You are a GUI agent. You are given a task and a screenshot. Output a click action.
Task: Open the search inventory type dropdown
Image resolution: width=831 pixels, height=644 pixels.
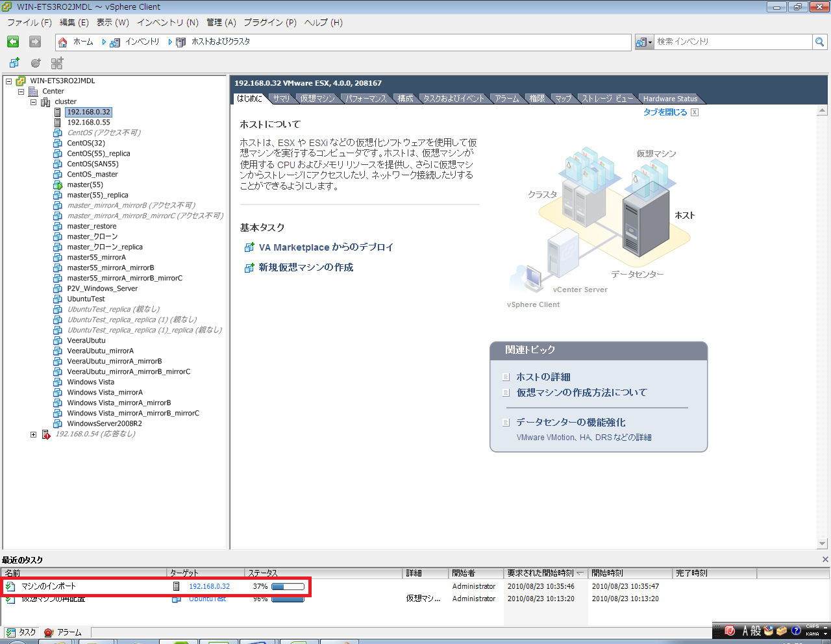(644, 42)
